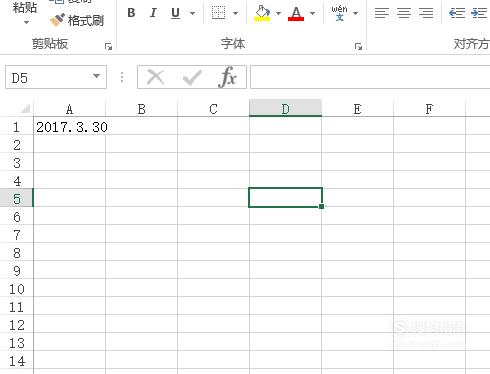Open font 字体 dialog launcher
Viewport: 490px width, 374px height.
click(358, 46)
